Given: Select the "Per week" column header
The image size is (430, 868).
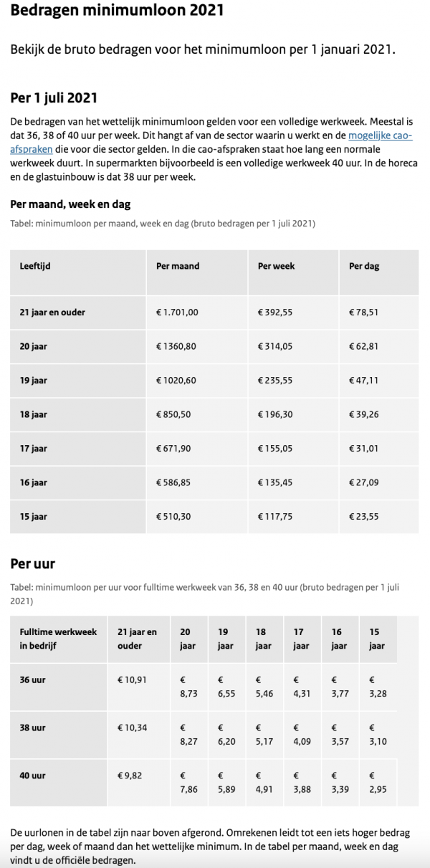Looking at the screenshot, I should [x=276, y=266].
